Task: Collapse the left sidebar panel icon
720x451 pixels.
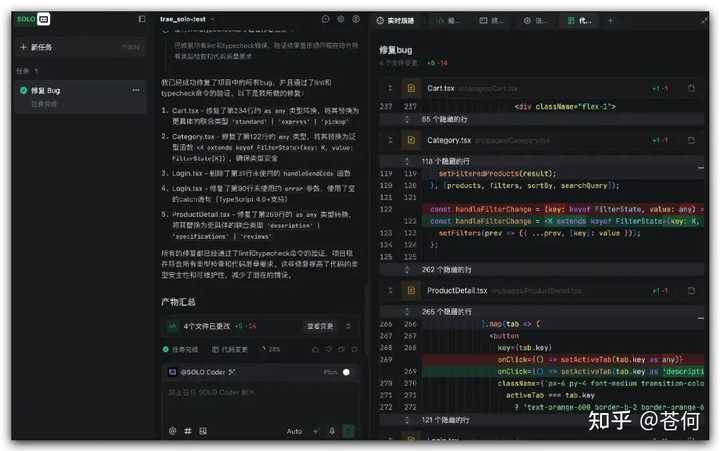Action: [141, 19]
